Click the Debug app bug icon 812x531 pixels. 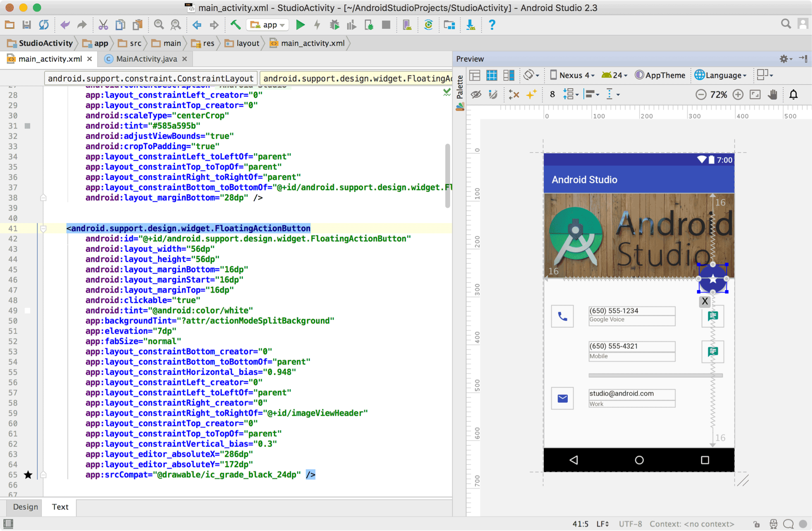334,25
